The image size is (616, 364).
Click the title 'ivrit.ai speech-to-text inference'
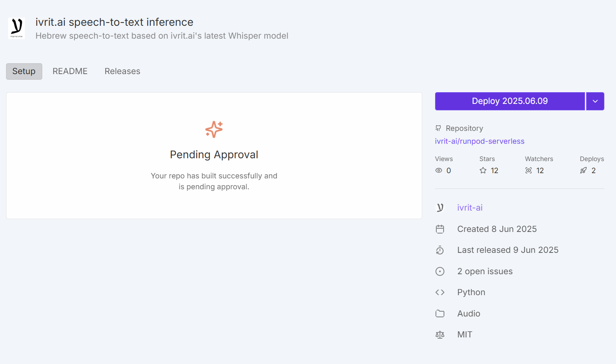[114, 22]
